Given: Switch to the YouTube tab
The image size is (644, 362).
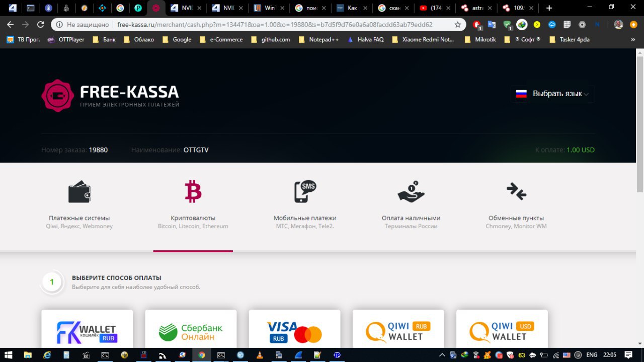Looking at the screenshot, I should pyautogui.click(x=435, y=8).
